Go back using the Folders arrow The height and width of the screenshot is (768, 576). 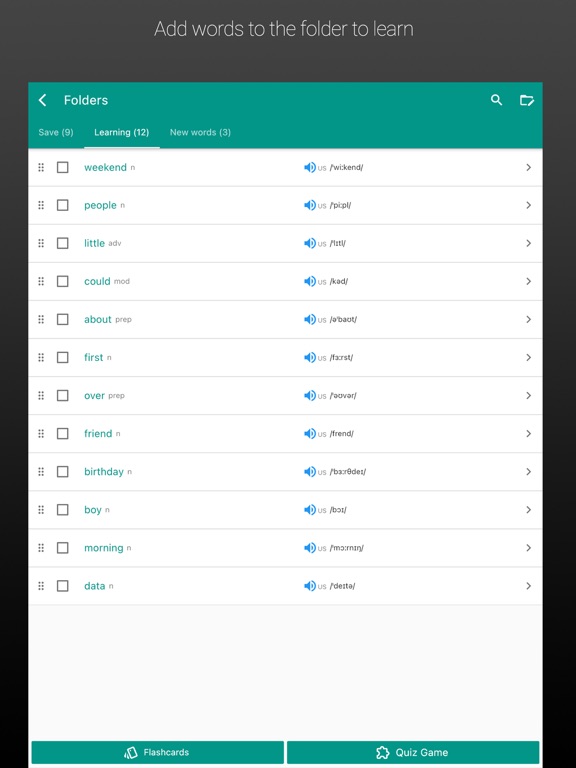pyautogui.click(x=43, y=100)
